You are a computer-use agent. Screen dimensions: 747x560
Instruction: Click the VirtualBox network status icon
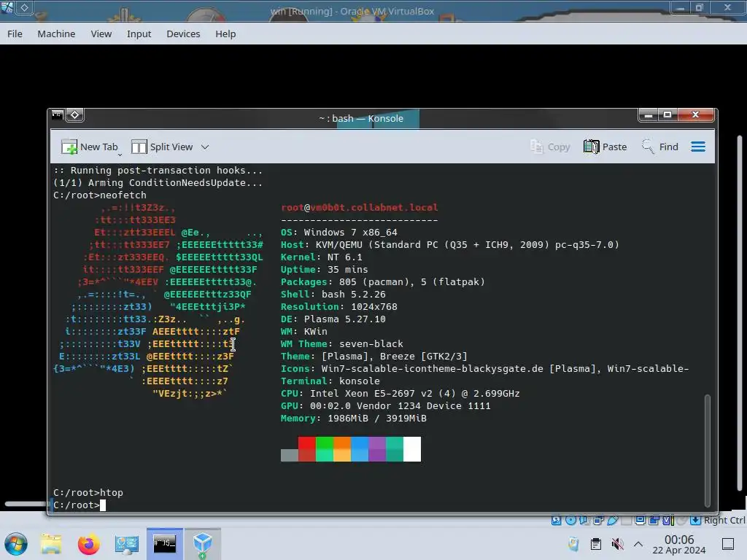(x=598, y=520)
